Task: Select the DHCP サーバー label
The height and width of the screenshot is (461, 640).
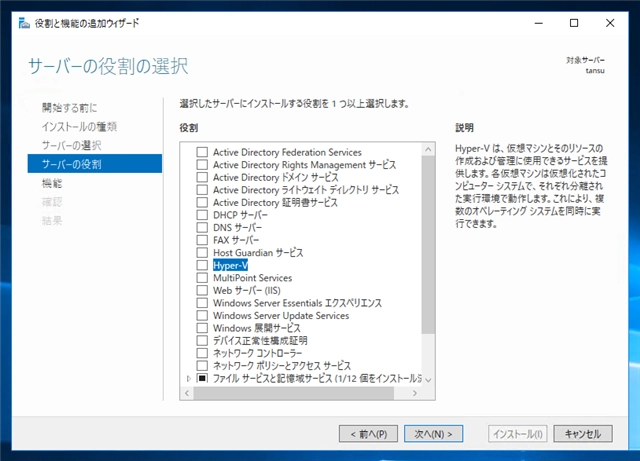Action: coord(240,215)
